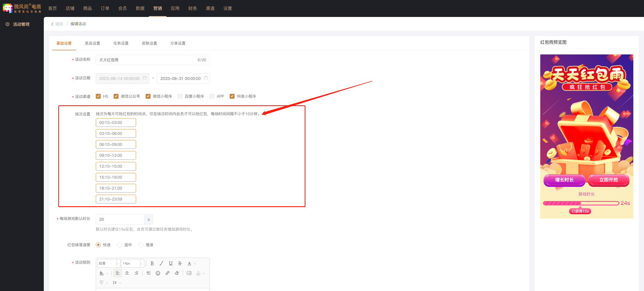Uncheck the H5 channel checkbox
644x291 pixels.
pyautogui.click(x=98, y=96)
